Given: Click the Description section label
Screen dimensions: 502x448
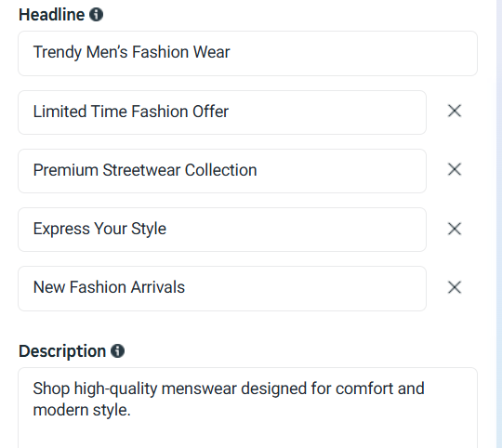Looking at the screenshot, I should [62, 351].
